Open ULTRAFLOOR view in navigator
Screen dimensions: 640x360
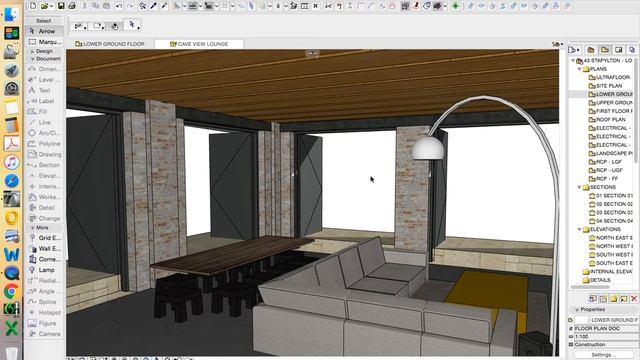609,77
